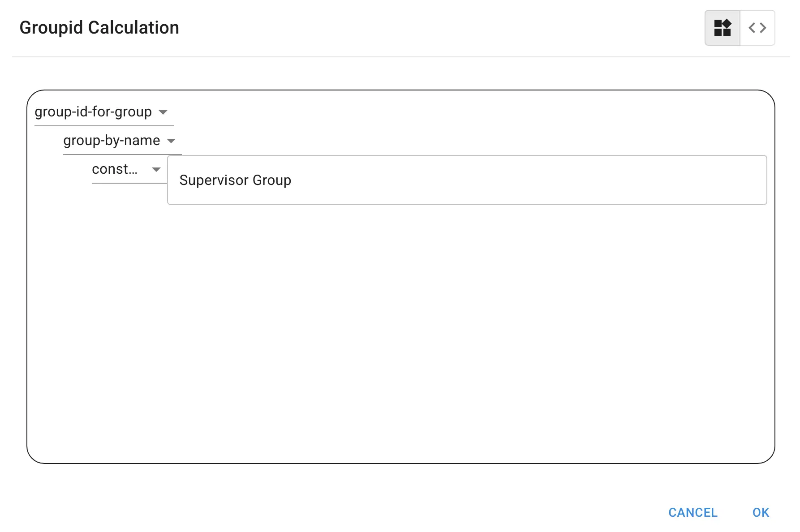800x532 pixels.
Task: Open the group-by-name function dropdown
Action: pyautogui.click(x=122, y=141)
